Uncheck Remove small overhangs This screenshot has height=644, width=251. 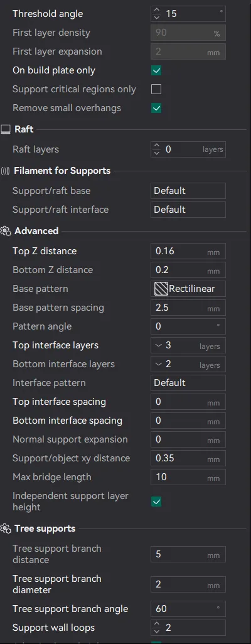point(156,108)
